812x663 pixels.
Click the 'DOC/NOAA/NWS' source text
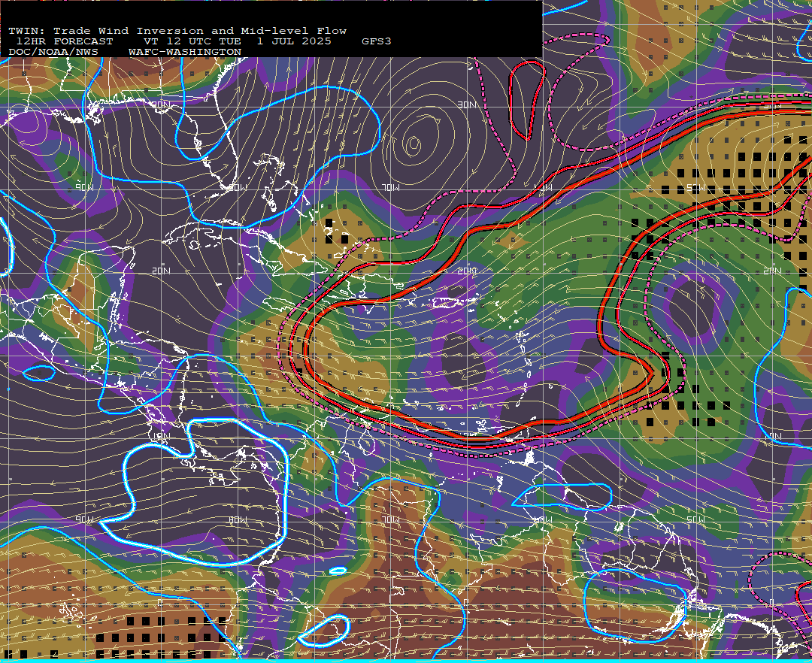pyautogui.click(x=53, y=53)
